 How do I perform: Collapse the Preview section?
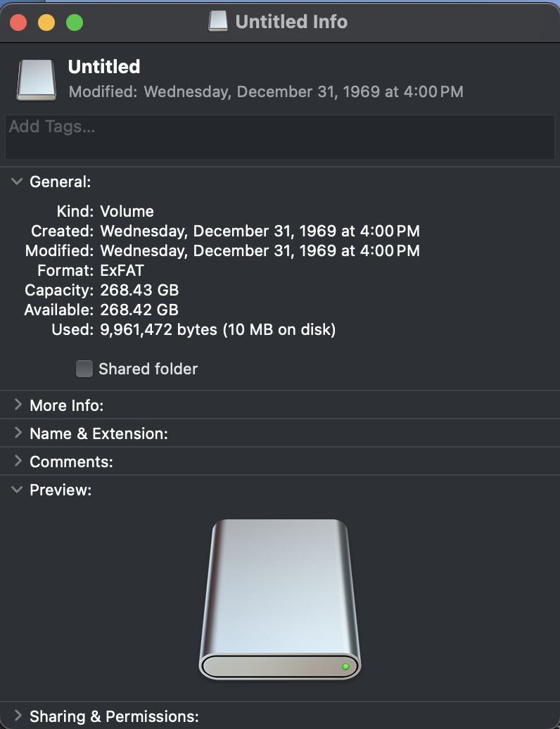[x=18, y=490]
